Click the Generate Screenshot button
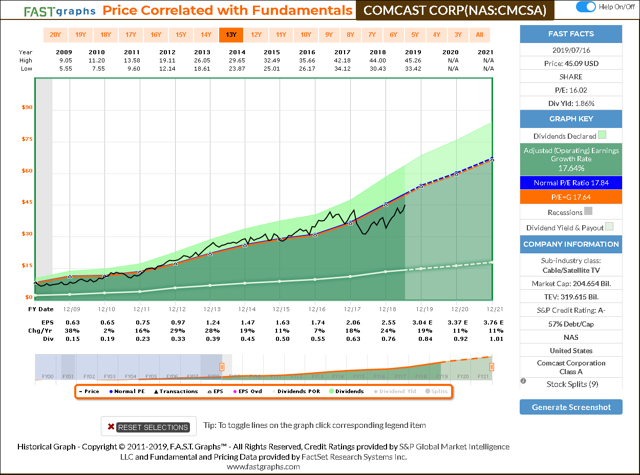The height and width of the screenshot is (475, 640). tap(571, 407)
